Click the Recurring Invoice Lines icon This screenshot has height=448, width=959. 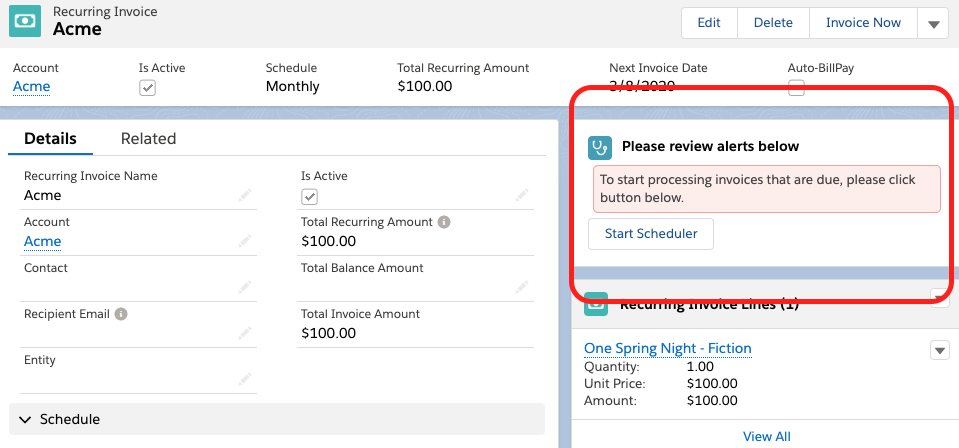(x=596, y=304)
